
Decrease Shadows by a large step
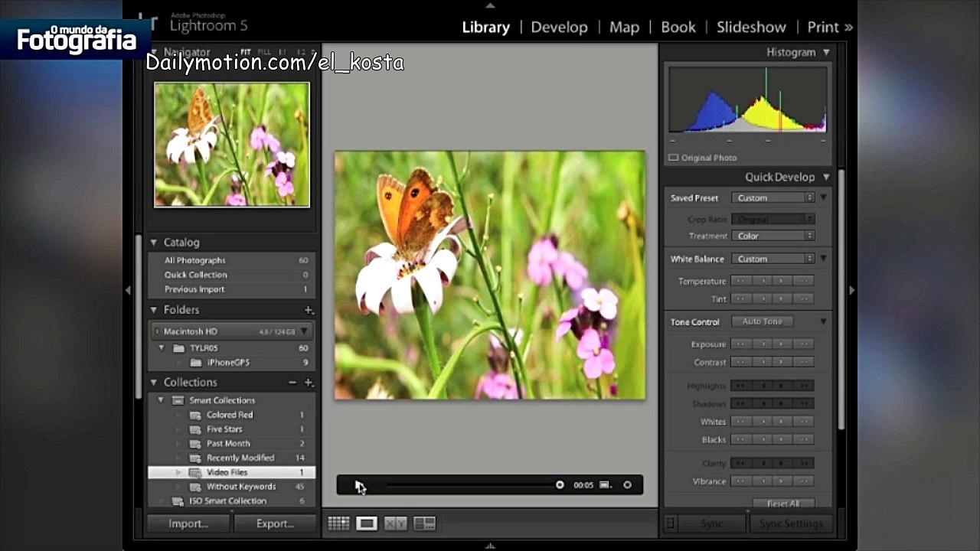point(740,403)
